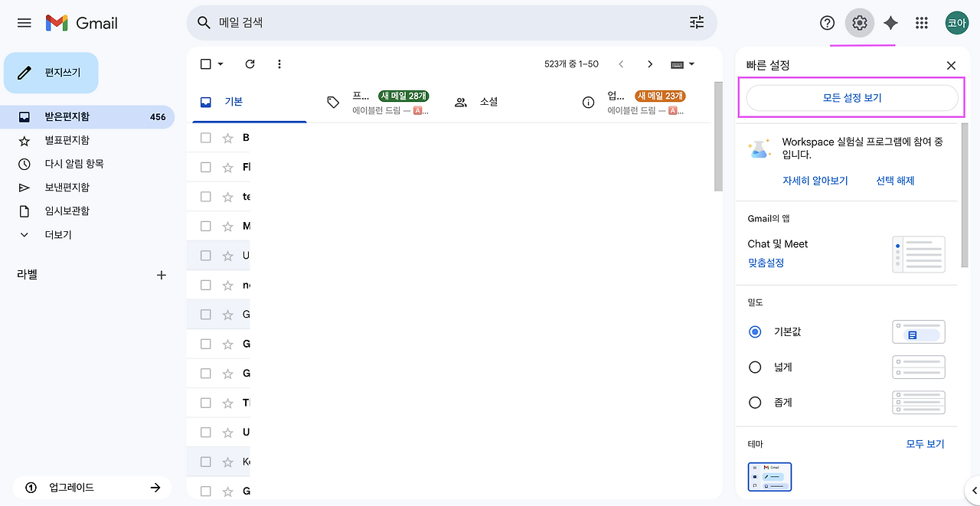Open the input method dropdown near keyboard icon

683,64
